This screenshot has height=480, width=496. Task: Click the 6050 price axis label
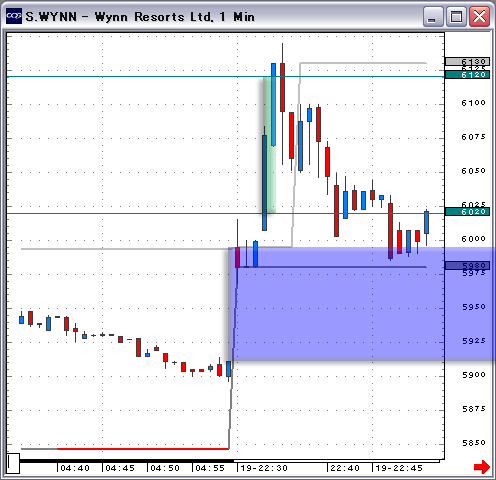pos(473,171)
